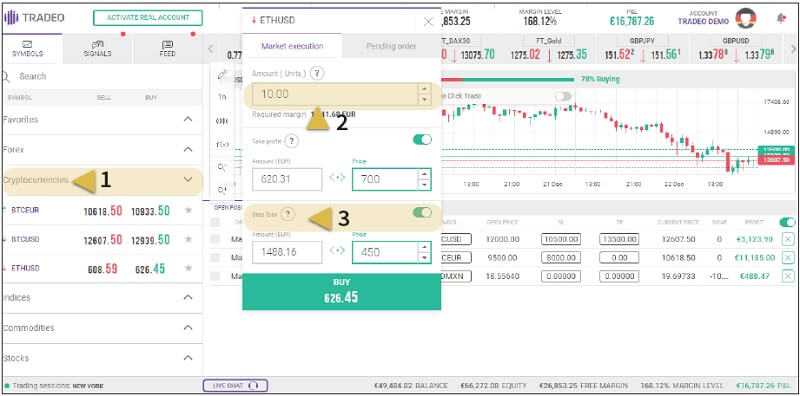Star the BTCEUR symbol

(x=188, y=210)
